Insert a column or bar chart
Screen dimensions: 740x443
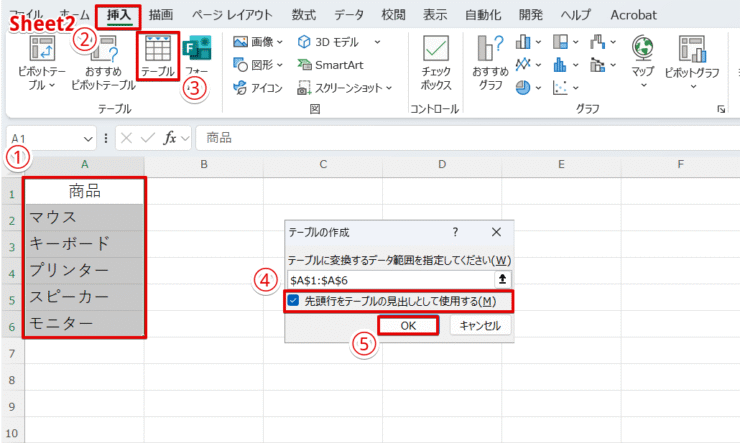523,42
